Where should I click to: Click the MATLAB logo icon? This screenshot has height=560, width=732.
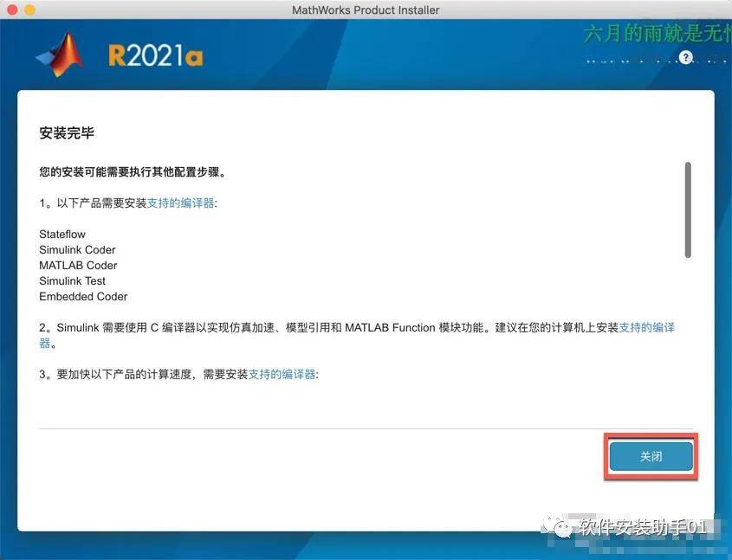pos(60,55)
